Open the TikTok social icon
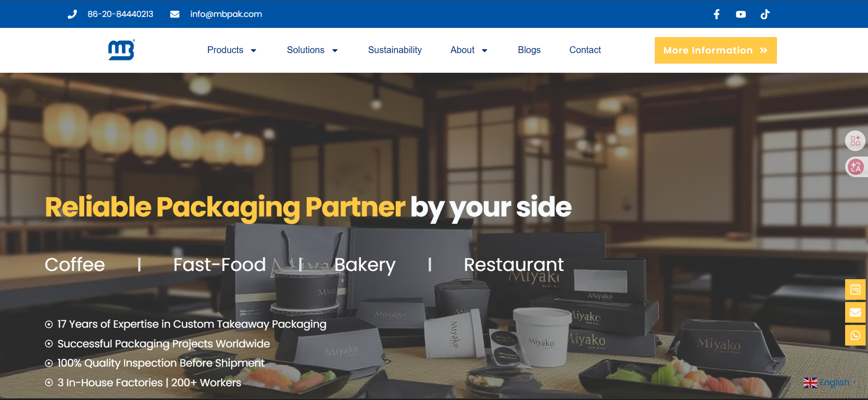 [x=765, y=14]
